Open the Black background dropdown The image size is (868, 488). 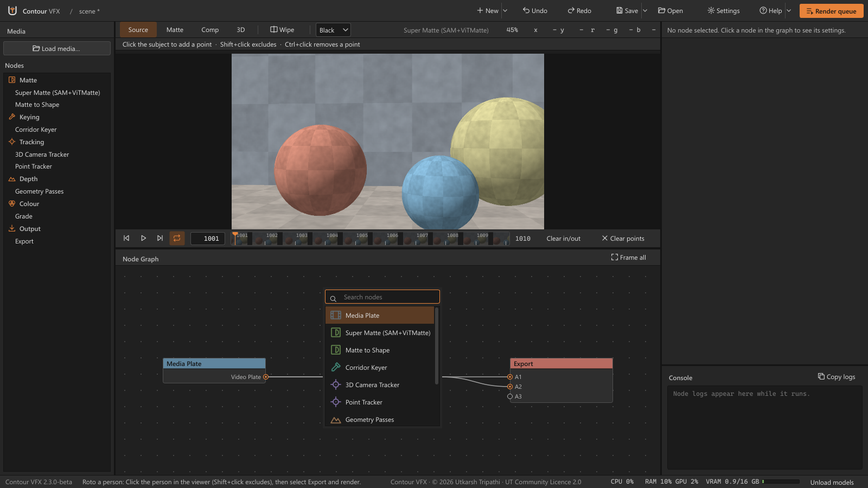[333, 30]
